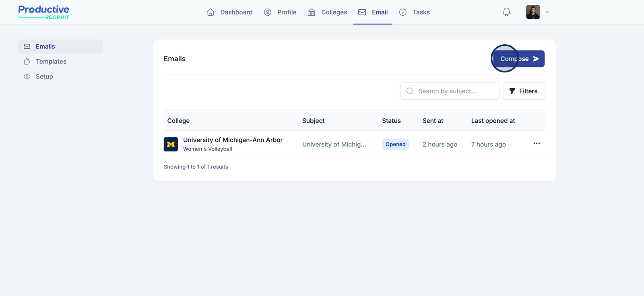Click 'Showing 1 to 1 of 1 results'
The height and width of the screenshot is (296, 644).
point(196,167)
